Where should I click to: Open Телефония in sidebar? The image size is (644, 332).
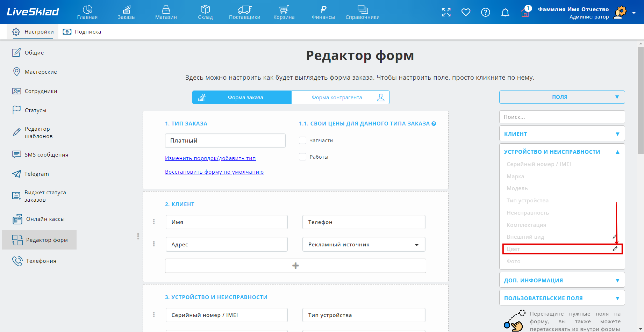coord(34,261)
